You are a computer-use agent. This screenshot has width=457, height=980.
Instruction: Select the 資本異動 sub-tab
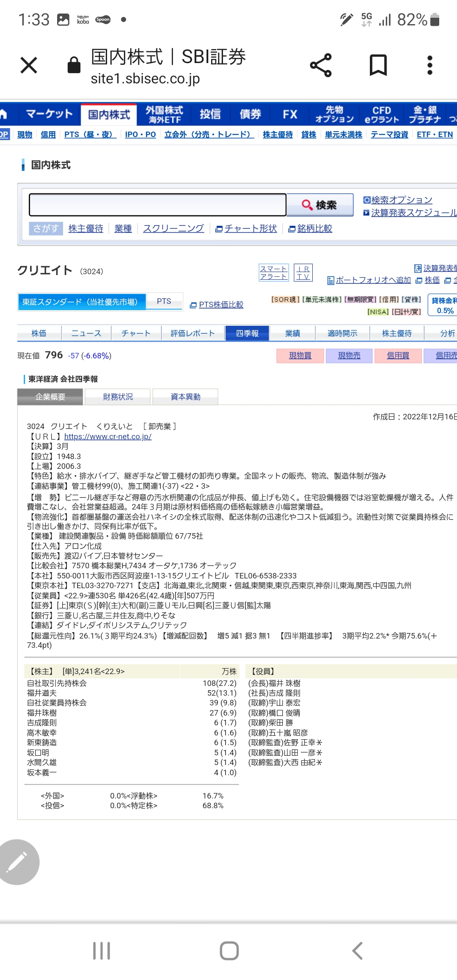click(x=185, y=397)
